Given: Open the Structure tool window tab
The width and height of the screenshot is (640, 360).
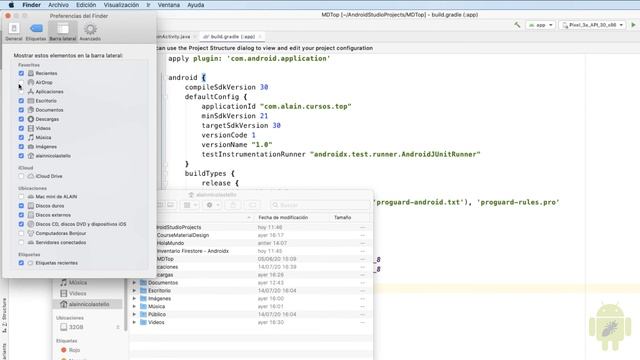Looking at the screenshot, I should pos(4,315).
